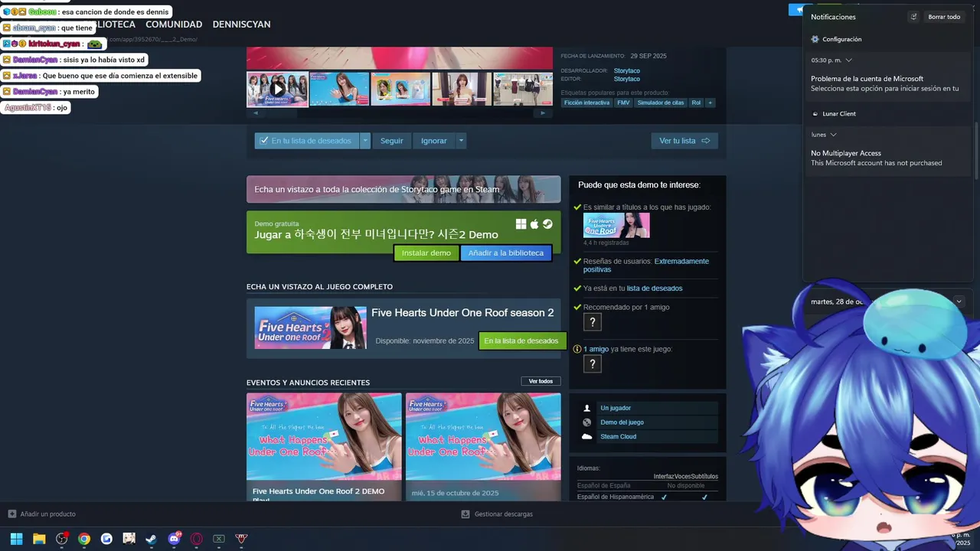
Task: Click En la lista de deseados green button
Action: pyautogui.click(x=521, y=341)
